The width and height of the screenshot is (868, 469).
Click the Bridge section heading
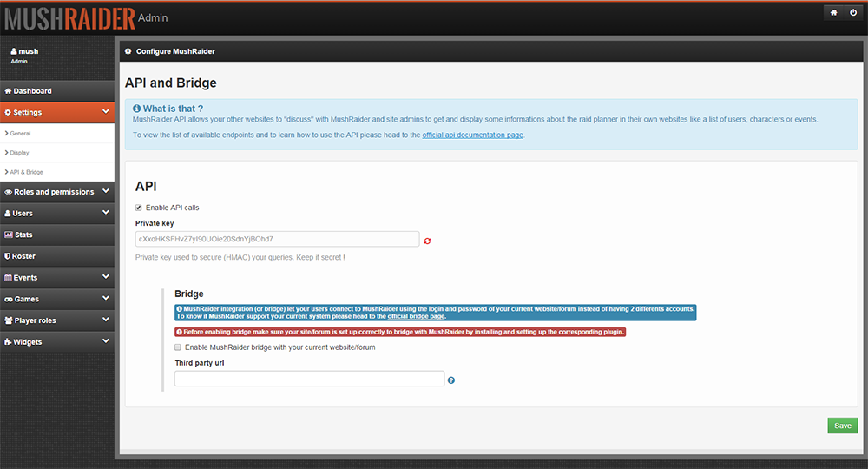point(188,294)
